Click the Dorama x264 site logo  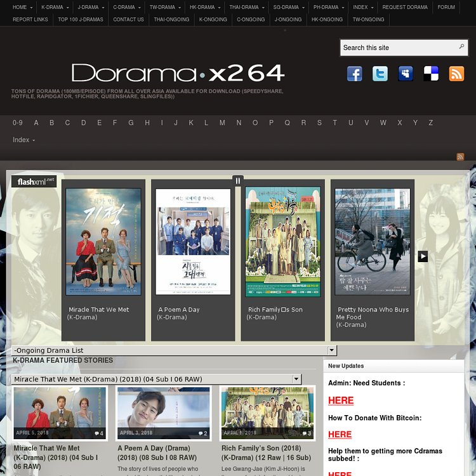178,73
